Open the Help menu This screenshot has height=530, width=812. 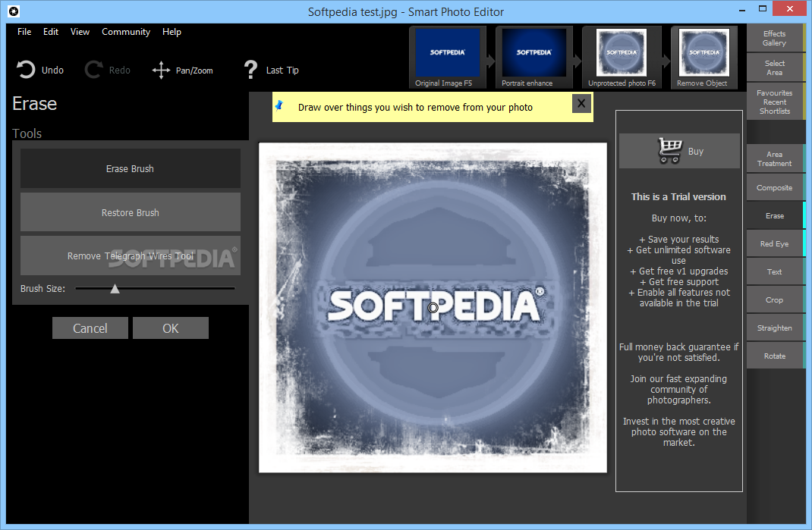tap(172, 32)
